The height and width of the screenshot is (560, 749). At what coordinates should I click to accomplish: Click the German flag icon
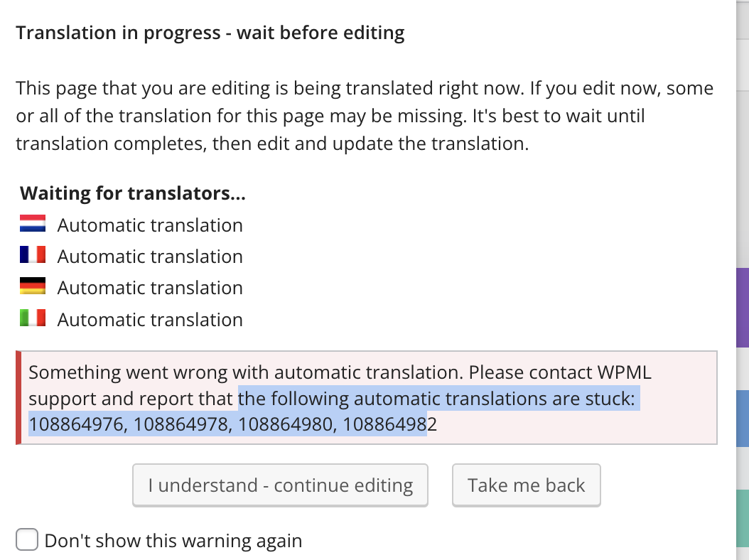click(x=33, y=286)
